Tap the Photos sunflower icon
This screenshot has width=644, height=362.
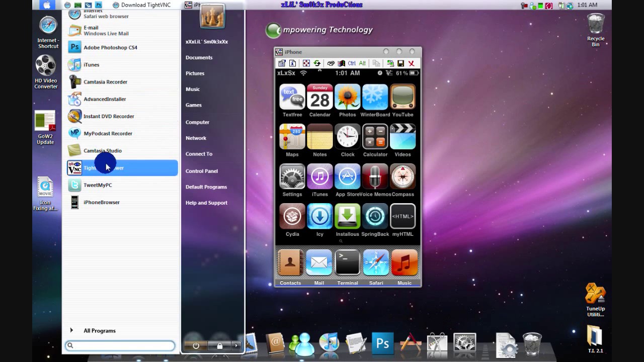[x=348, y=97]
